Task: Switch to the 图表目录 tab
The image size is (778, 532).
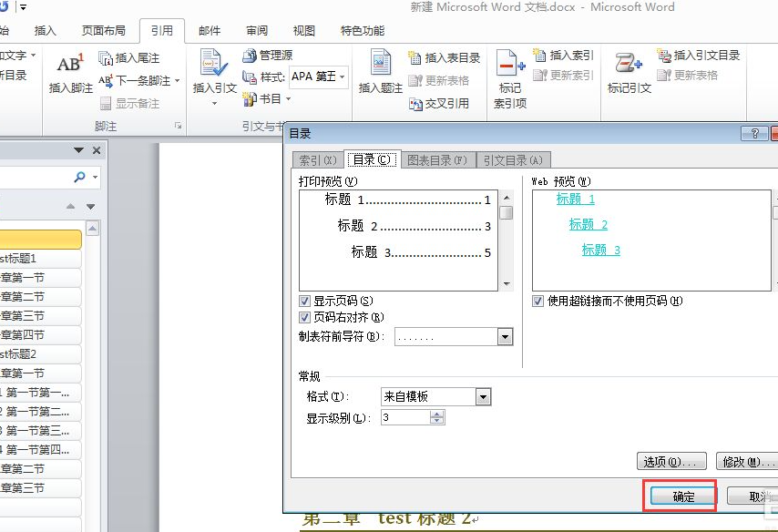Action: [437, 160]
